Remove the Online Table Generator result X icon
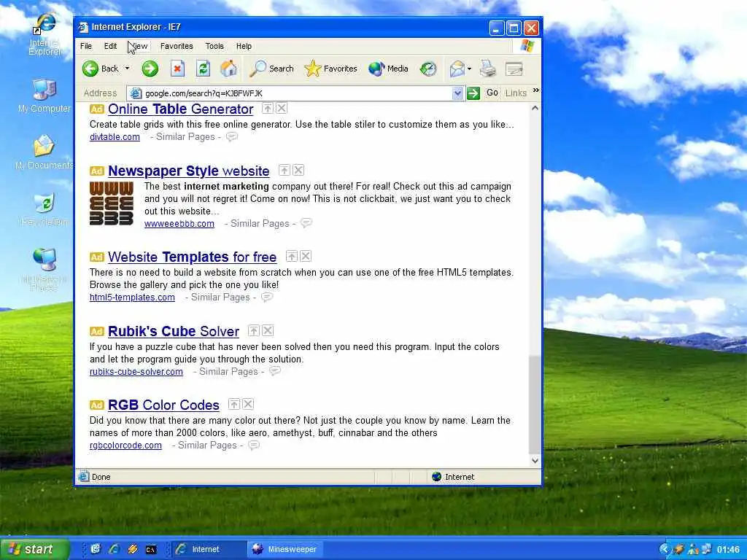 (282, 108)
